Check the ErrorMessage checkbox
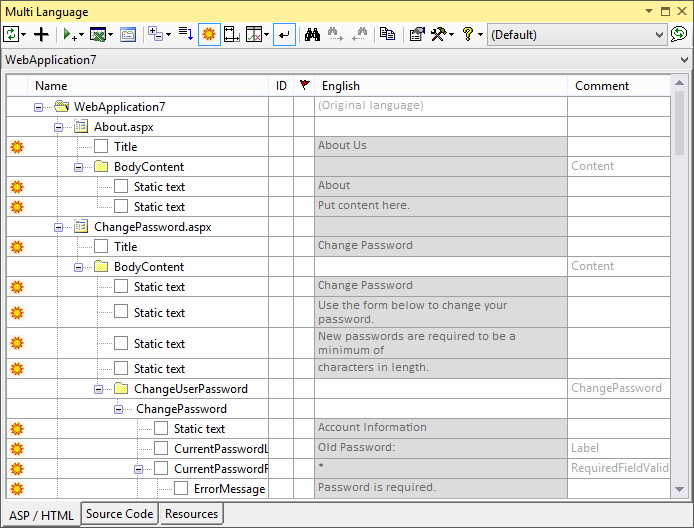The width and height of the screenshot is (694, 528). tap(181, 489)
